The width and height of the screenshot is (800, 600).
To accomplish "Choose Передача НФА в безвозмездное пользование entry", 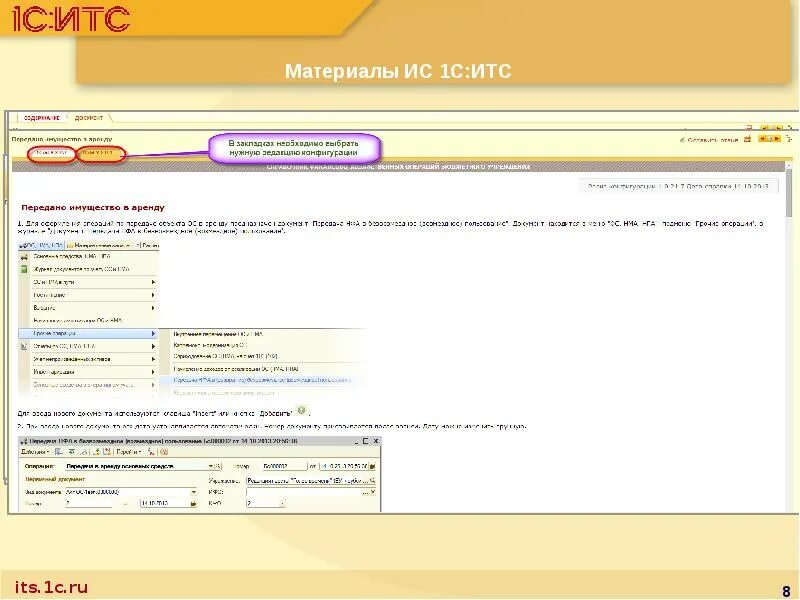I will click(261, 380).
